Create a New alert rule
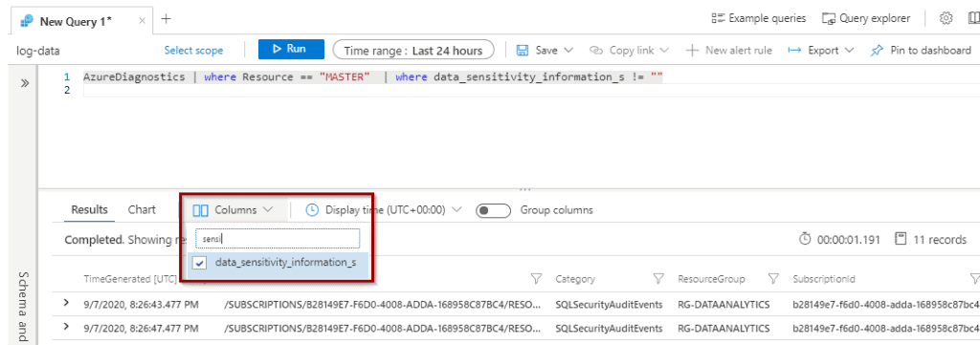This screenshot has height=345, width=980. [728, 50]
